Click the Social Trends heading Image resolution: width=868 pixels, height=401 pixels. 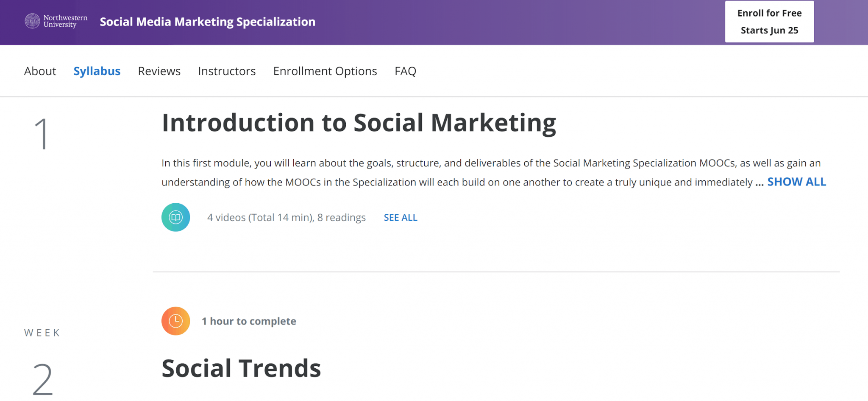point(241,368)
